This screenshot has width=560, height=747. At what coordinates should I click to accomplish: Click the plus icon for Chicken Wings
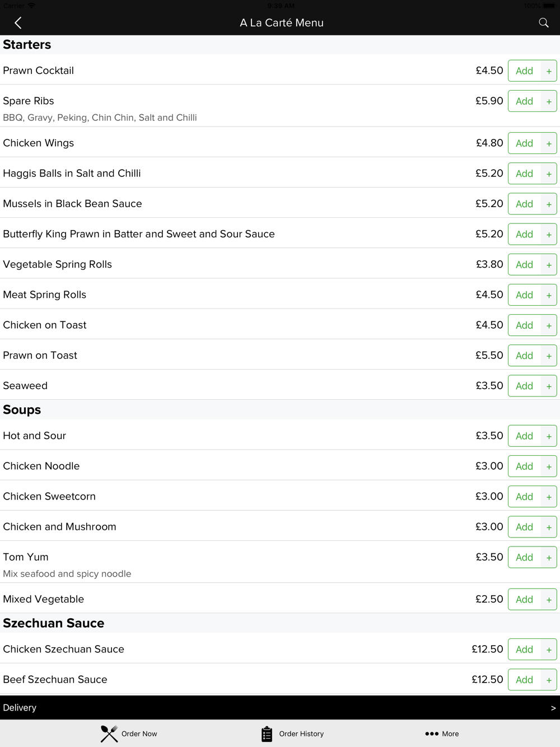[x=549, y=143]
